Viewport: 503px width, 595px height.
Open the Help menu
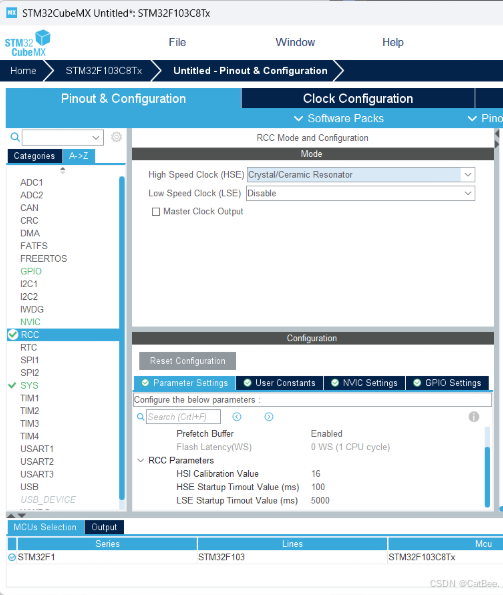393,42
